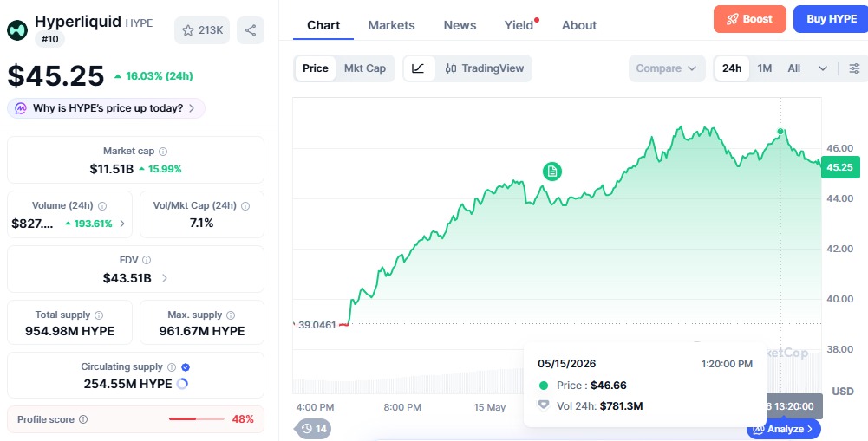
Task: Open Volume (24h) info icon
Action: click(102, 206)
